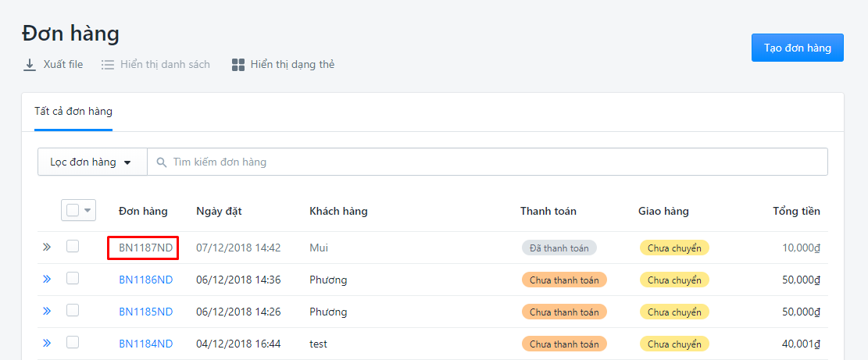The image size is (868, 360).
Task: Toggle the select-all header checkbox
Action: tap(73, 210)
